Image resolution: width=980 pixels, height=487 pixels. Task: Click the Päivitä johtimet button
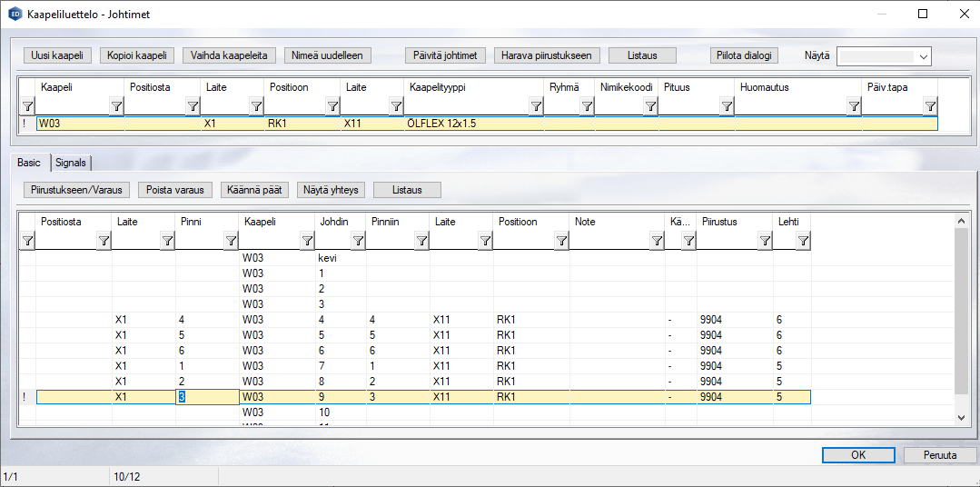(x=446, y=55)
